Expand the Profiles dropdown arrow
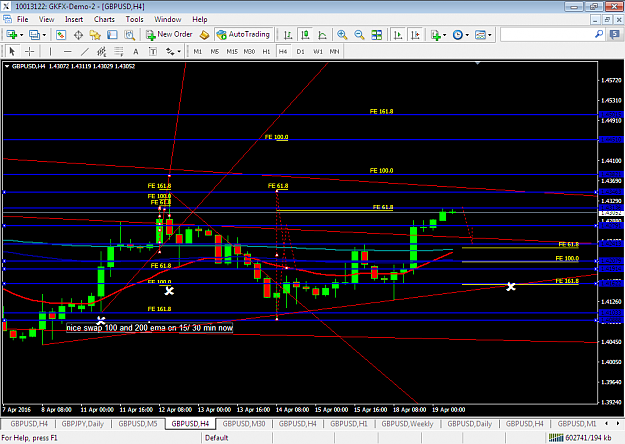Image resolution: width=625 pixels, height=444 pixels. (x=44, y=35)
